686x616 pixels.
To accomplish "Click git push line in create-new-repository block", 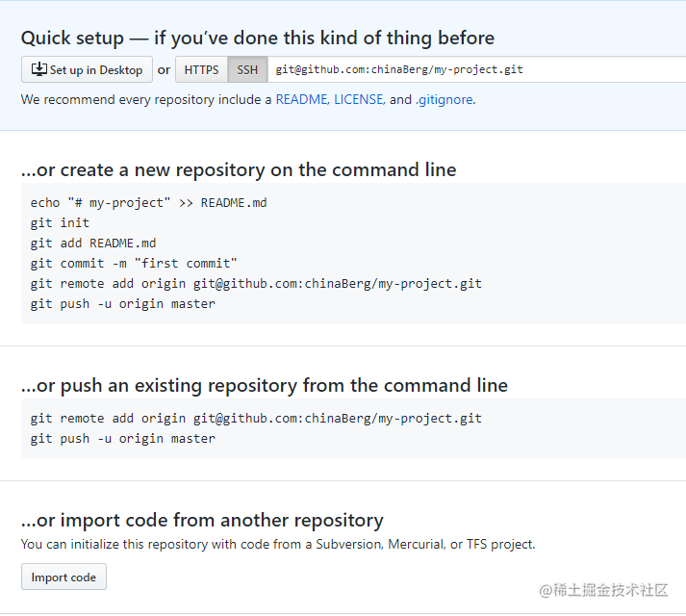I will pyautogui.click(x=123, y=304).
